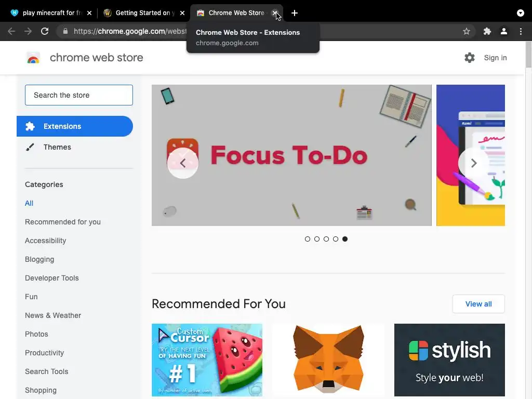The height and width of the screenshot is (399, 532).
Task: View site information via the lock icon
Action: 65,31
